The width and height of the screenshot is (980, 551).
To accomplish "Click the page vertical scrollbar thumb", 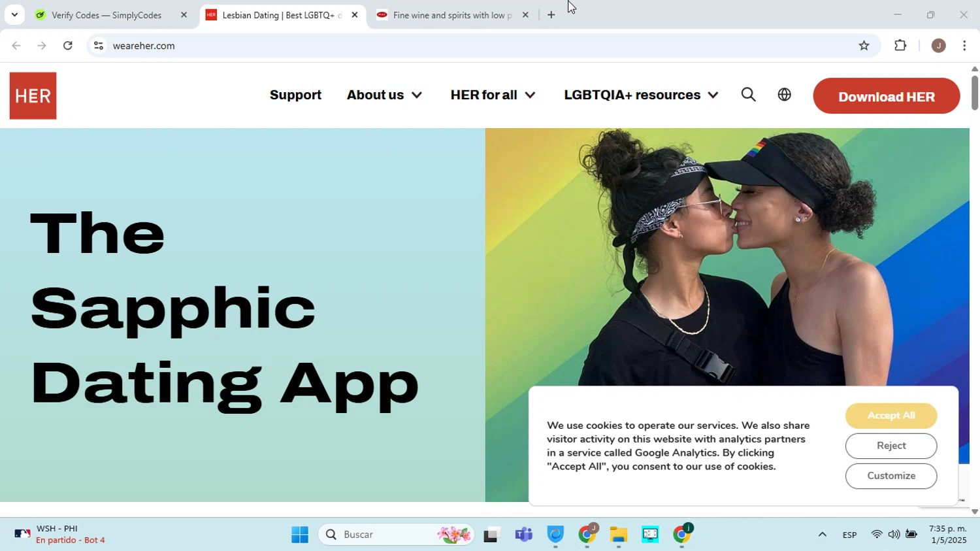I will [x=975, y=93].
